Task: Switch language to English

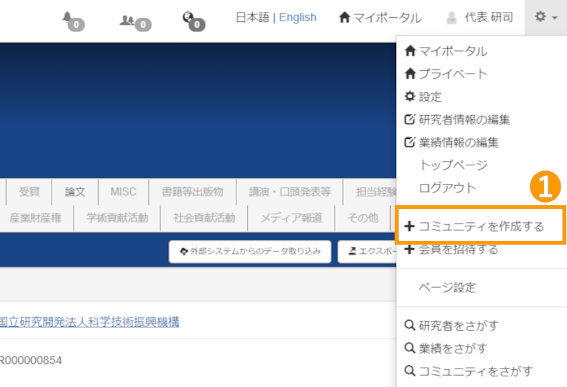Action: [x=298, y=17]
